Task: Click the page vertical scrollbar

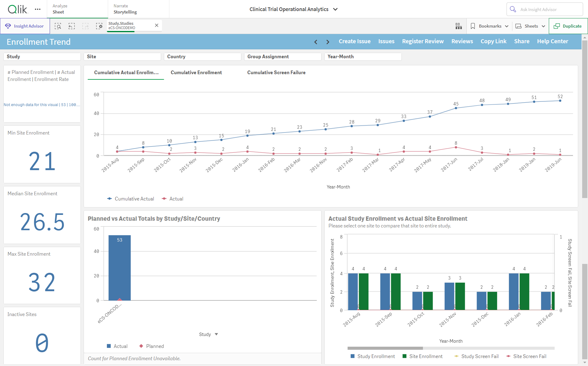Action: pyautogui.click(x=585, y=119)
